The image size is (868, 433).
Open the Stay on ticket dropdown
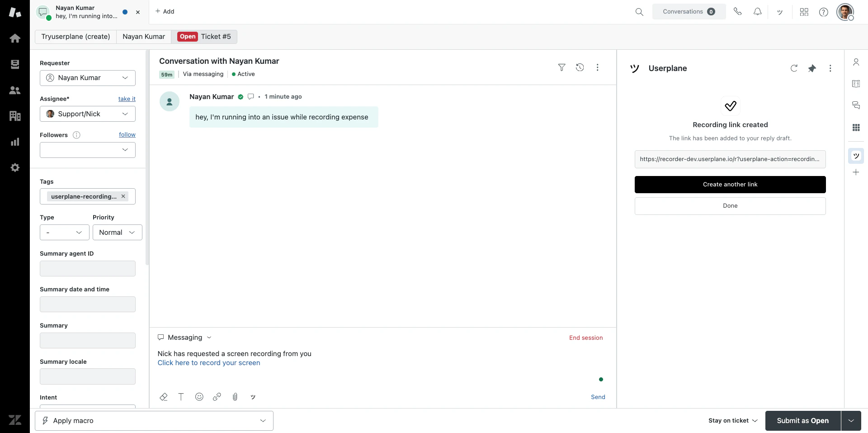point(733,421)
